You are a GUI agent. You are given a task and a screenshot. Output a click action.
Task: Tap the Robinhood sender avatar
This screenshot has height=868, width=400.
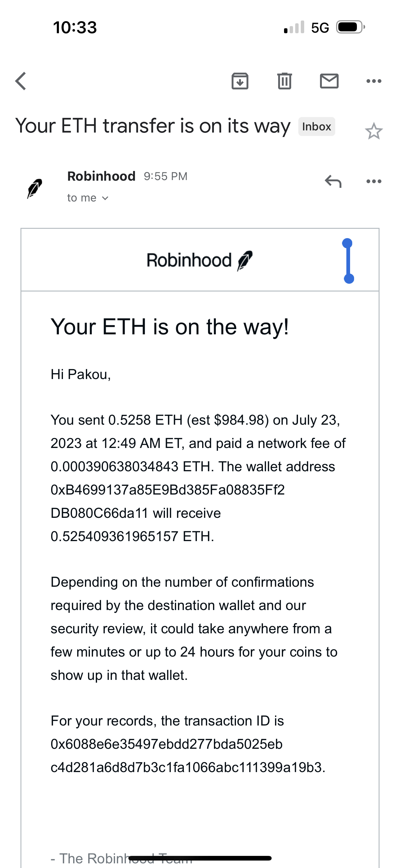(35, 188)
